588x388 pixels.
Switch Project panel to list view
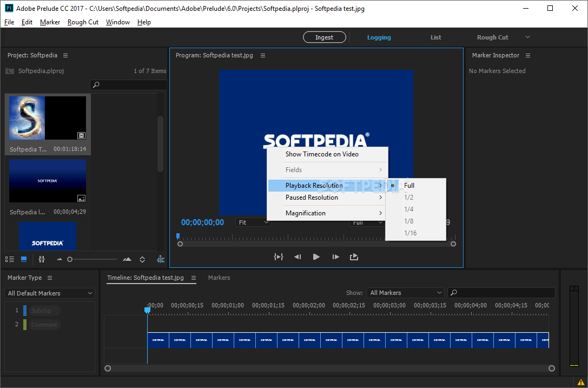10,259
